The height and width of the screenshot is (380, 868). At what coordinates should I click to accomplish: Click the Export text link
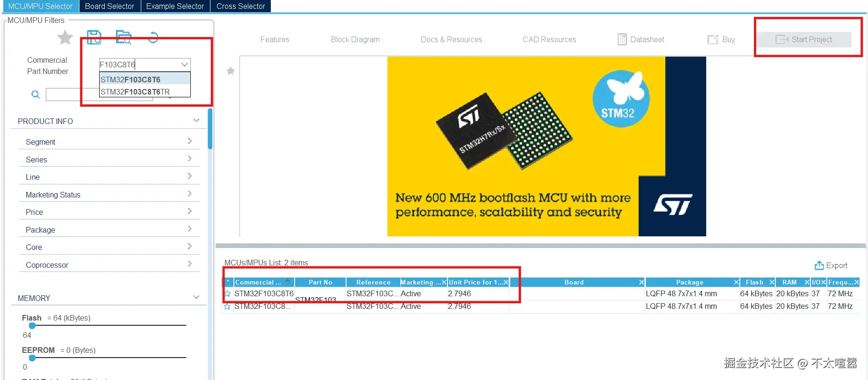[837, 266]
